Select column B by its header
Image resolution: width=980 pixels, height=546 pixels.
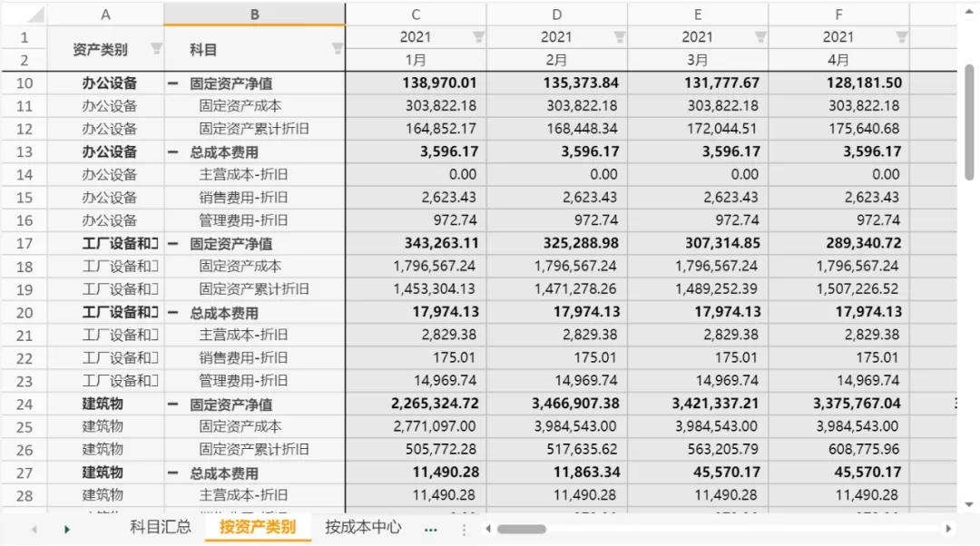(254, 13)
